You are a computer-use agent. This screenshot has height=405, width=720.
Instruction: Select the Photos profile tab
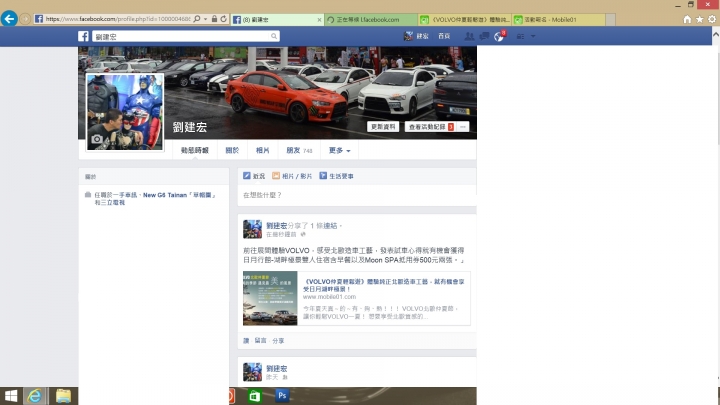coord(262,150)
